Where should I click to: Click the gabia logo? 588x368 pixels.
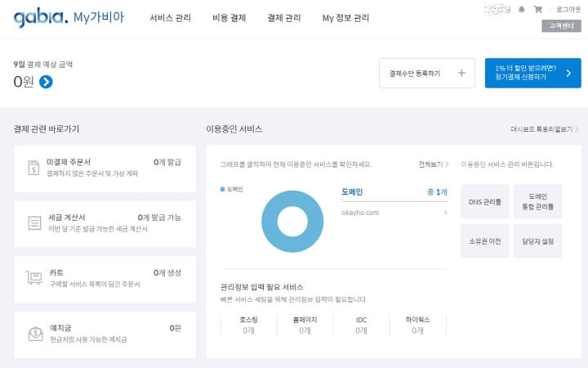(x=41, y=18)
